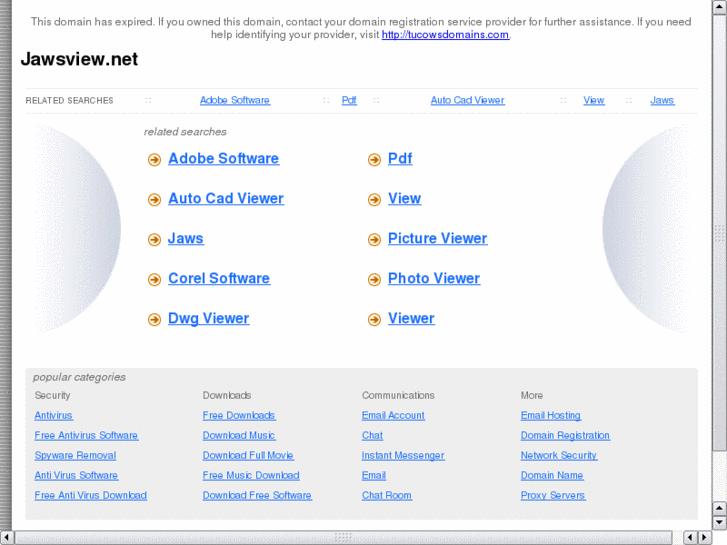Screen dimensions: 727x545
Task: Open Adobe Software in top related searches bar
Action: click(x=234, y=100)
